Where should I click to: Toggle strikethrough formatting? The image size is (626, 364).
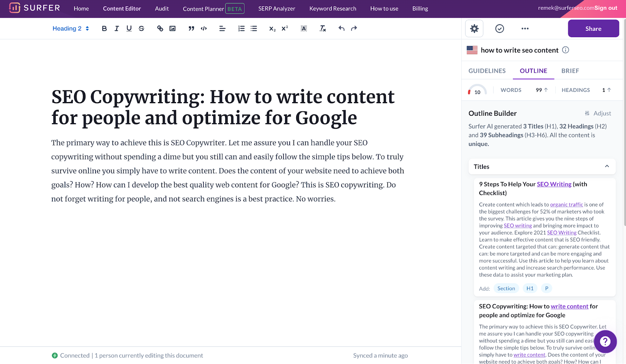click(x=142, y=29)
